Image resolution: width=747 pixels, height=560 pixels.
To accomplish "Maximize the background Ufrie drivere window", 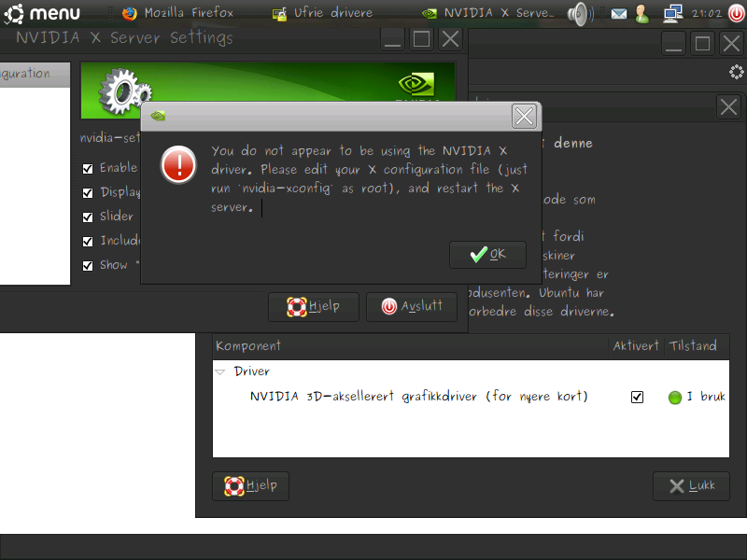I will [x=703, y=44].
